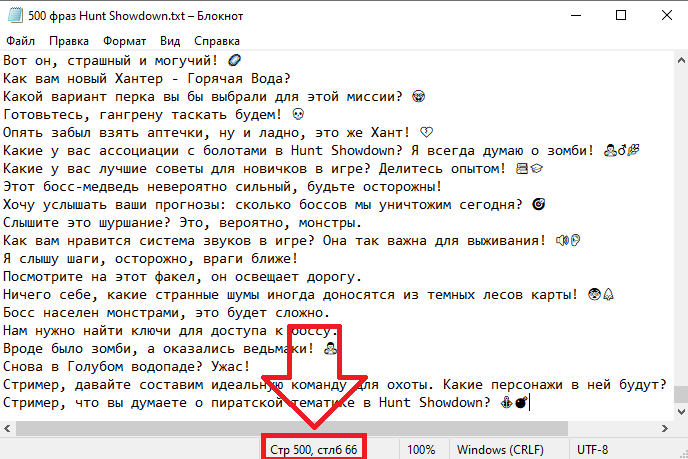
Task: Open the Вид menu
Action: [170, 42]
